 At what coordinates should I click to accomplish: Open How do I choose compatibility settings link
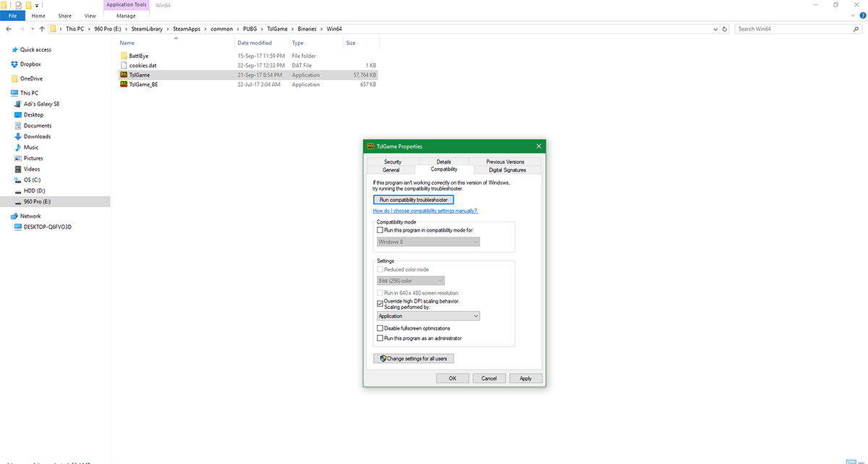(x=425, y=211)
